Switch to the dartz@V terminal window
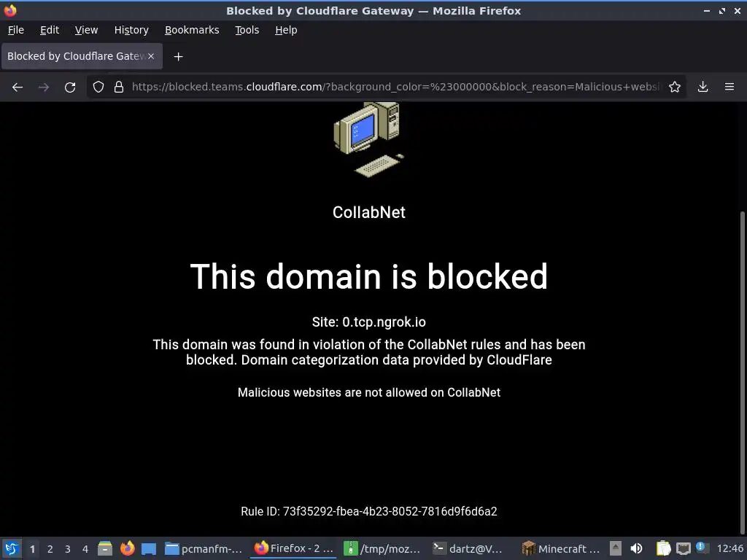747x560 pixels. [468, 548]
